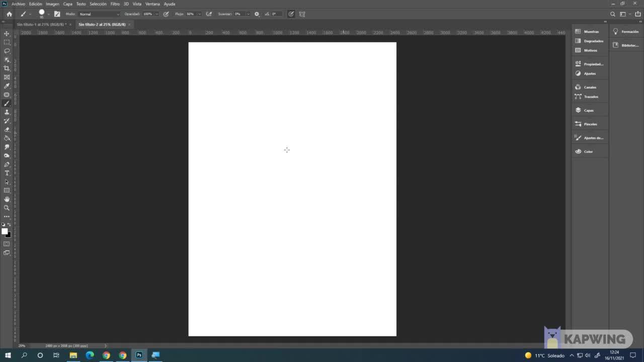Viewport: 644px width, 362px height.
Task: Reset default foreground and background colors
Action: 3,225
